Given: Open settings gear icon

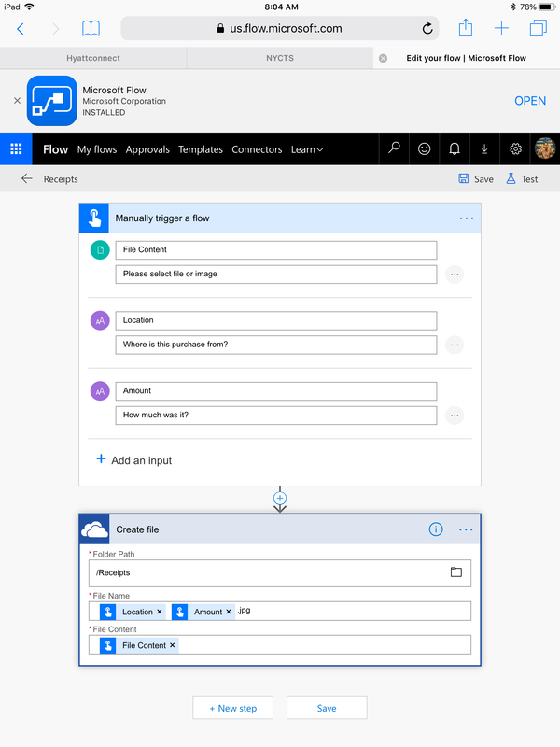Looking at the screenshot, I should (515, 149).
